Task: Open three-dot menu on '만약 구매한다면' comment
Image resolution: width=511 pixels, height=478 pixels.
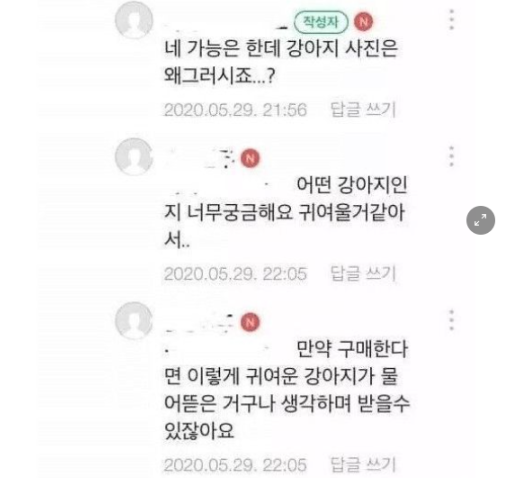Action: [452, 320]
